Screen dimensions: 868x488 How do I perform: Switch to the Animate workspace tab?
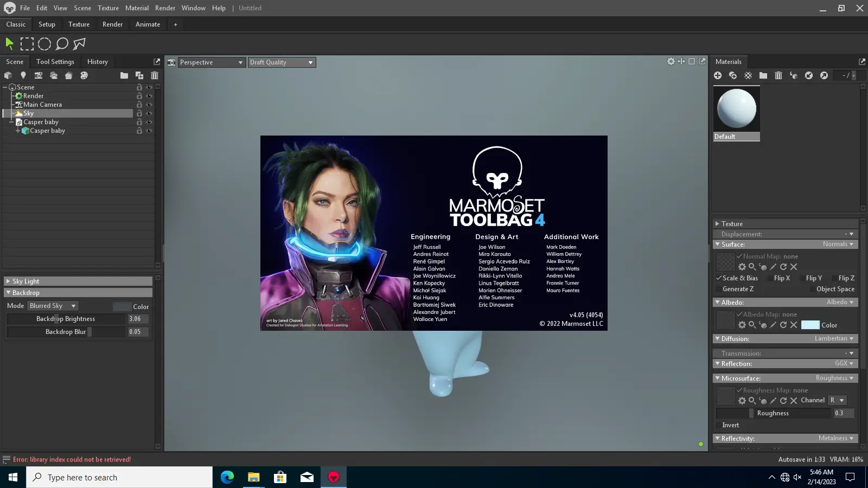[x=148, y=24]
